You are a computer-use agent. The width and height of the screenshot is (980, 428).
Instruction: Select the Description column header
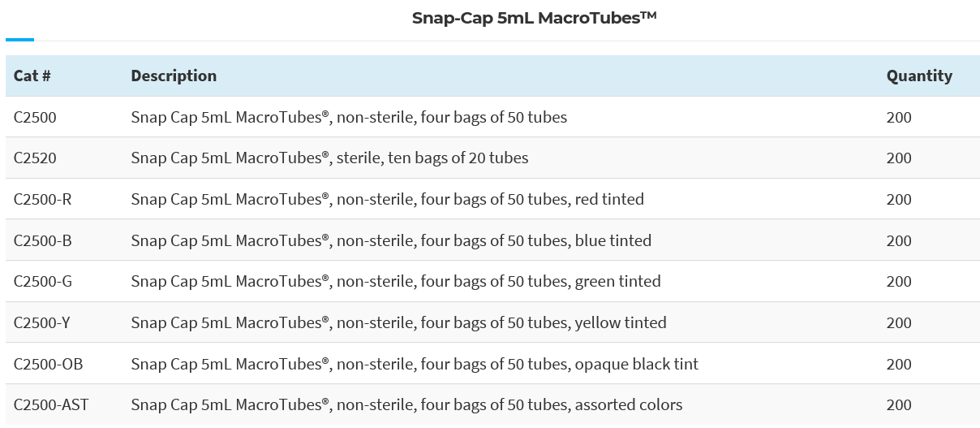[x=174, y=76]
